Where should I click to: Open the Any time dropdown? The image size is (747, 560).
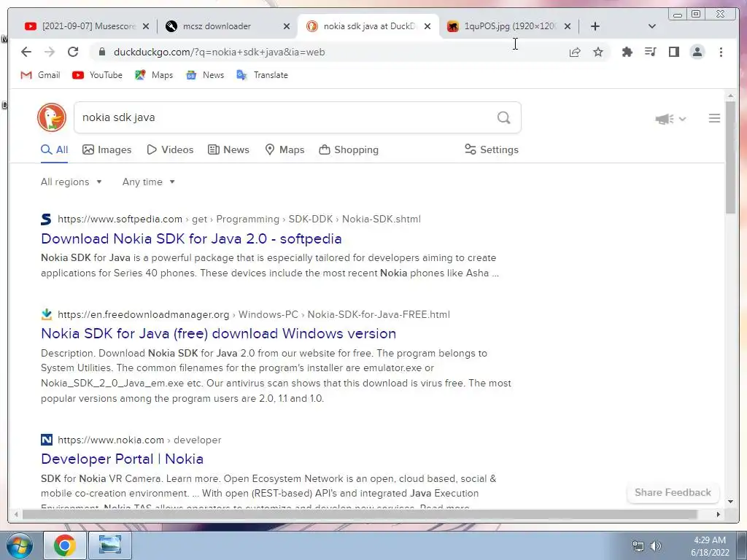click(148, 182)
